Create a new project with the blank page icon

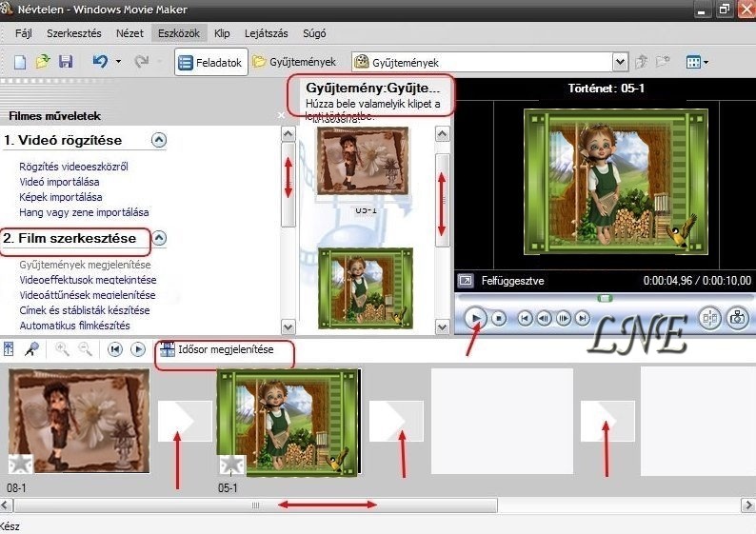coord(20,62)
